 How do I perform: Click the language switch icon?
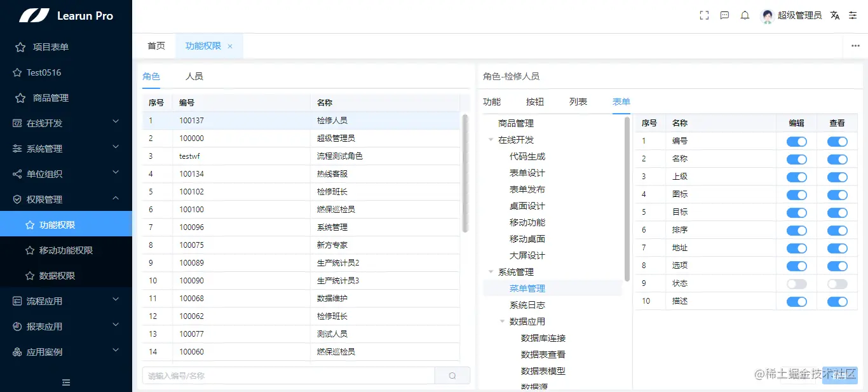(834, 15)
